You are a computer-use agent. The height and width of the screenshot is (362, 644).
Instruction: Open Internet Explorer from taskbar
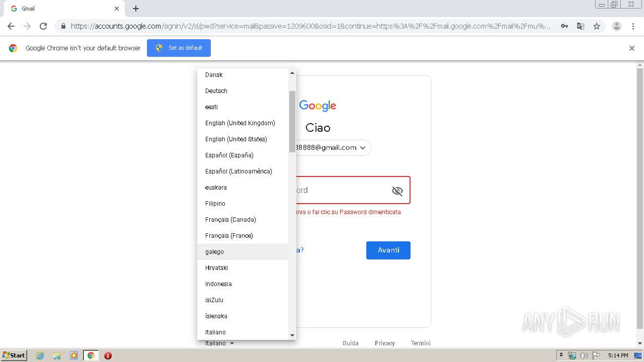[x=40, y=355]
